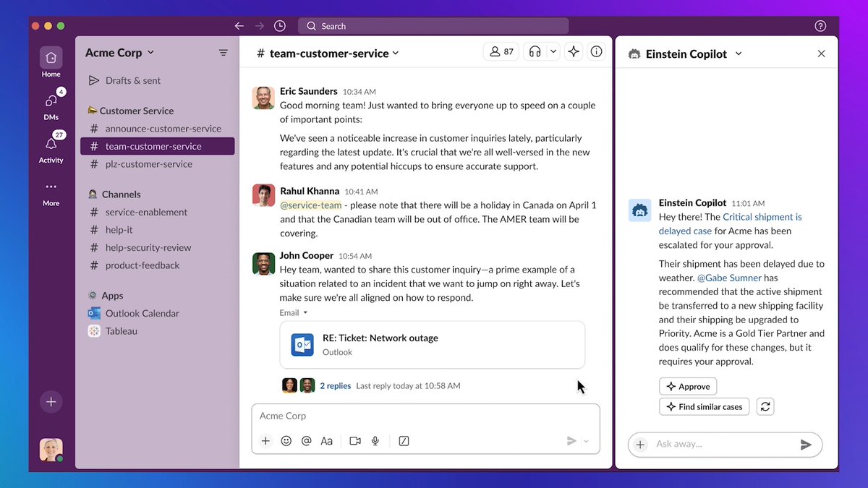Open huddle options dropdown arrow
Image resolution: width=868 pixels, height=488 pixels.
(553, 52)
